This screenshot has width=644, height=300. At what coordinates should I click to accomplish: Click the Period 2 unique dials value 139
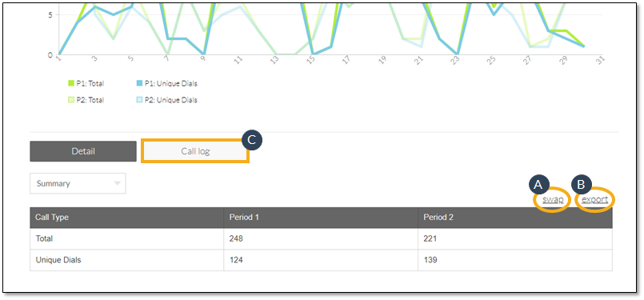430,260
